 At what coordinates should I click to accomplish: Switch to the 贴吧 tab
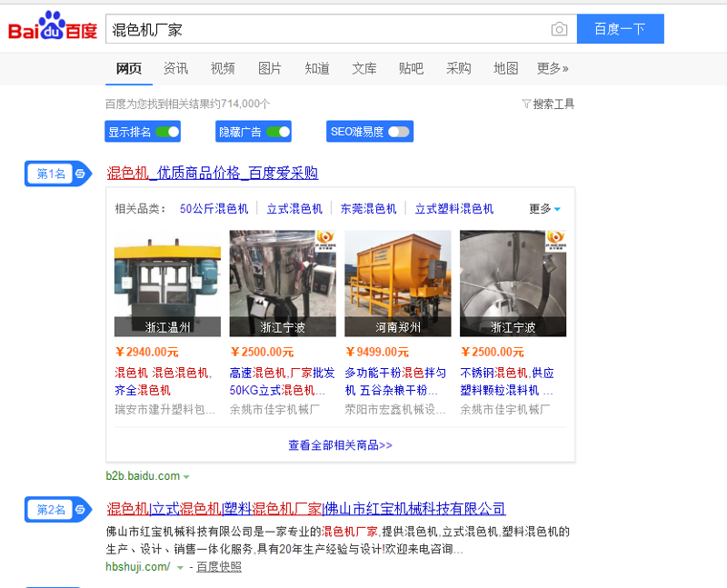412,69
